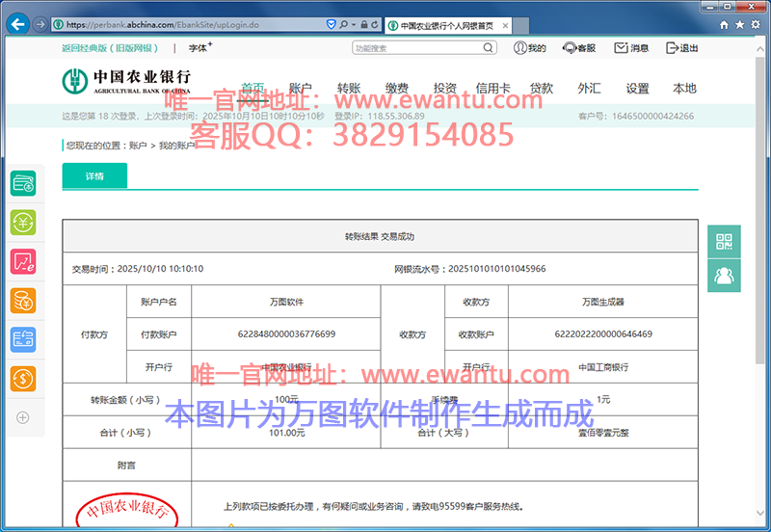Image resolution: width=771 pixels, height=532 pixels.
Task: View the security shield icon in address bar
Action: pyautogui.click(x=332, y=24)
